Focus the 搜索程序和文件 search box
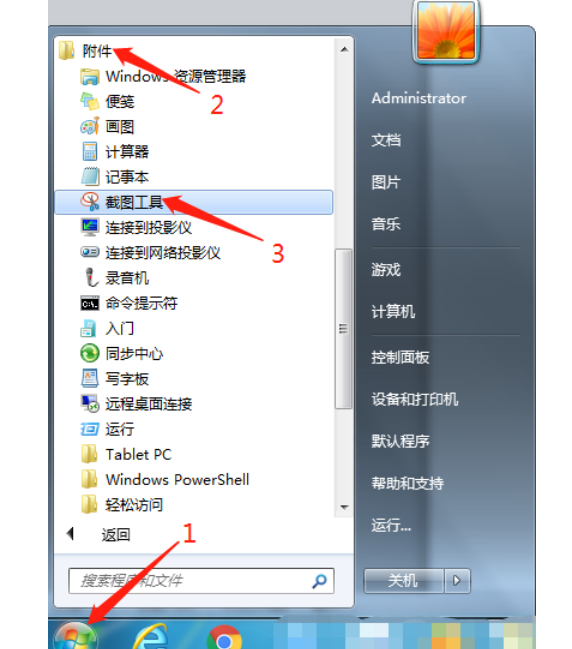 coord(201,581)
